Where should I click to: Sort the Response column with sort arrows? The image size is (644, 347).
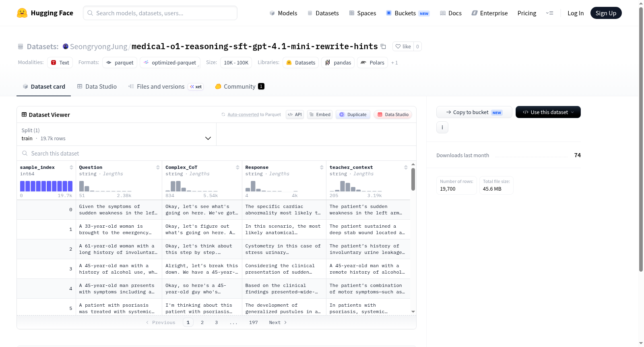(x=322, y=167)
